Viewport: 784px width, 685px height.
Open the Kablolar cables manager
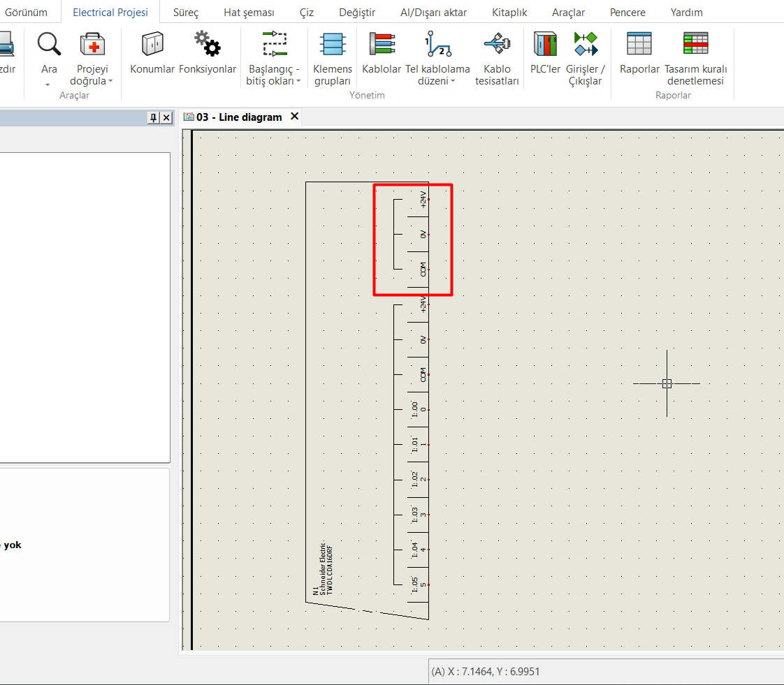coord(382,52)
